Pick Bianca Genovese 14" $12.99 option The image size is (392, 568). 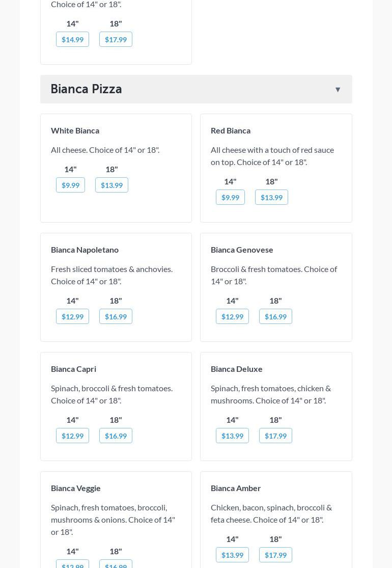point(232,316)
